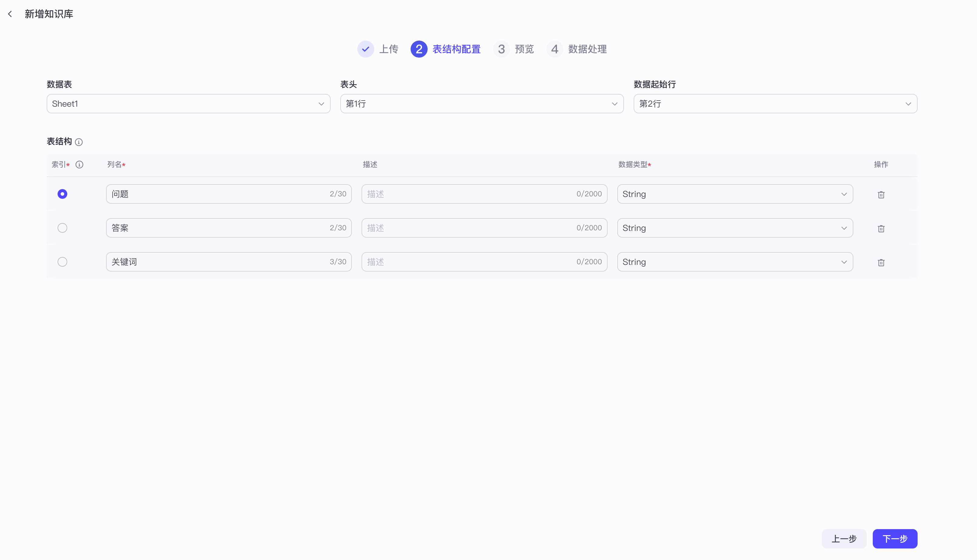Open the 数据表 Sheet1 dropdown
The width and height of the screenshot is (977, 560).
coord(188,104)
